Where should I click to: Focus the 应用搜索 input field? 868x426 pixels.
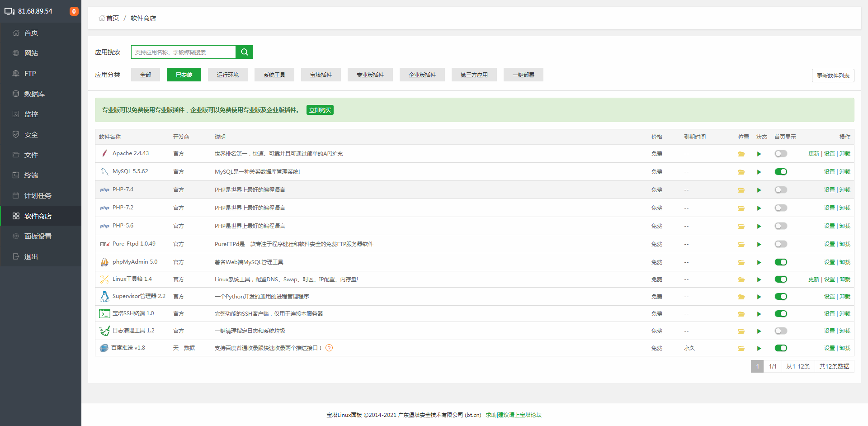point(184,52)
